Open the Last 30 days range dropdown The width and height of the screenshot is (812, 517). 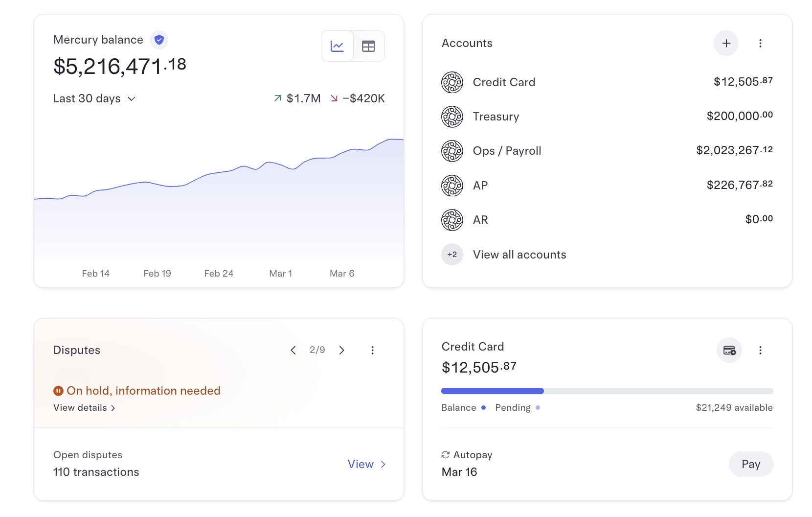94,98
